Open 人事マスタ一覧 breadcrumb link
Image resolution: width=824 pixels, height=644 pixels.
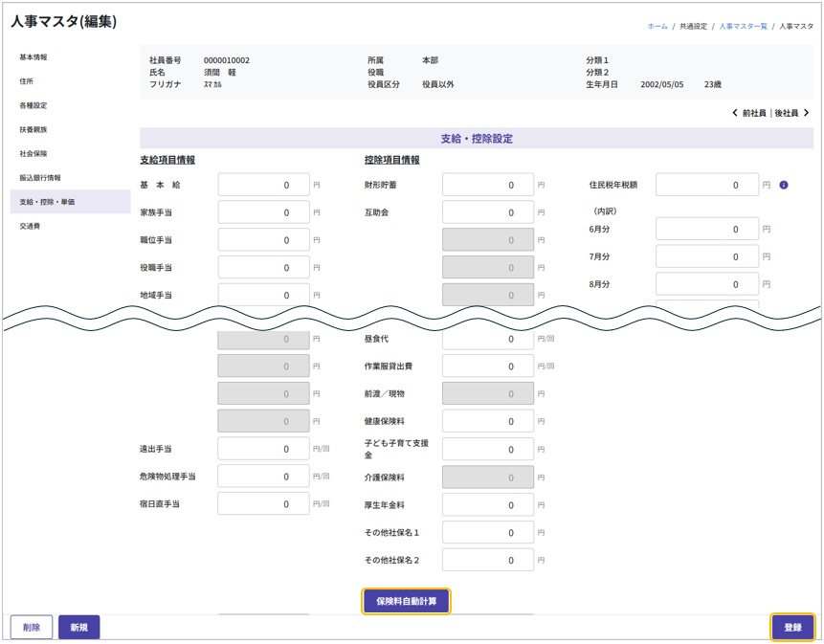[743, 26]
